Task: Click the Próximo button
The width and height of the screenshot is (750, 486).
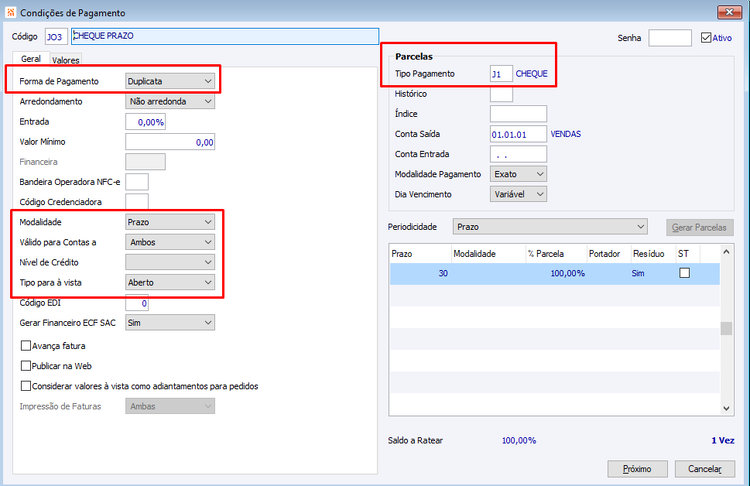Action: 637,469
